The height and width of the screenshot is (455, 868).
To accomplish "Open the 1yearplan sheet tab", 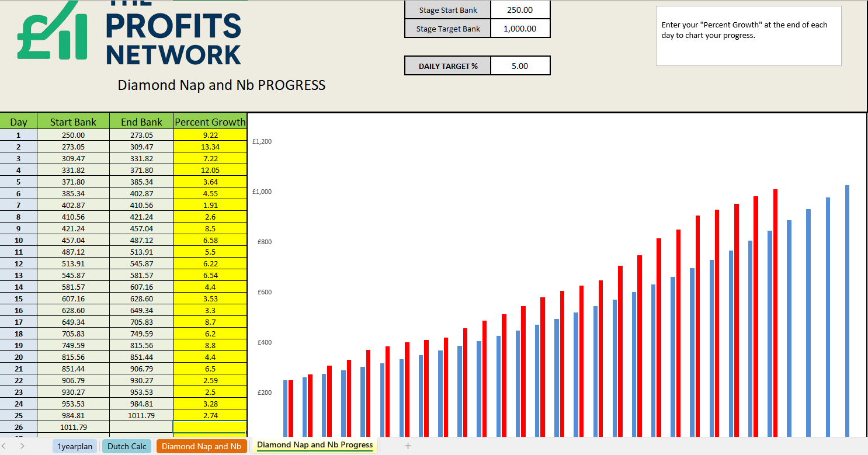I will click(75, 446).
